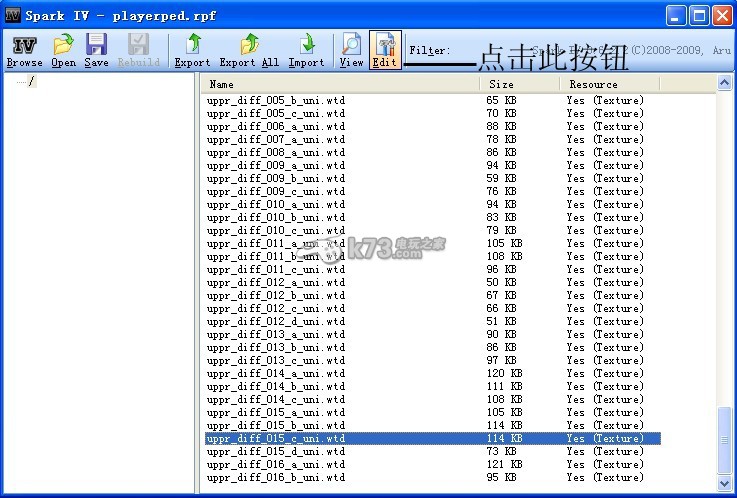Click scrollbar down arrow in file list
This screenshot has height=498, width=737.
click(x=725, y=481)
